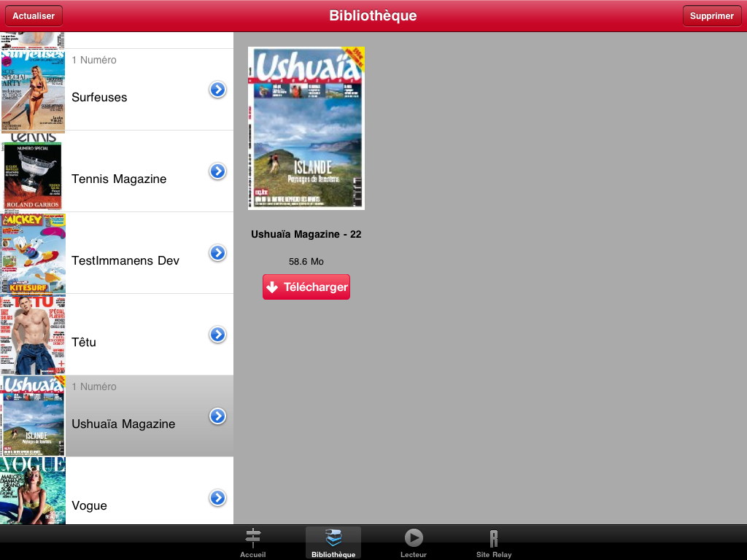Viewport: 747px width, 560px height.
Task: Select the Ushuaïa list cover thumbnail
Action: click(x=33, y=416)
